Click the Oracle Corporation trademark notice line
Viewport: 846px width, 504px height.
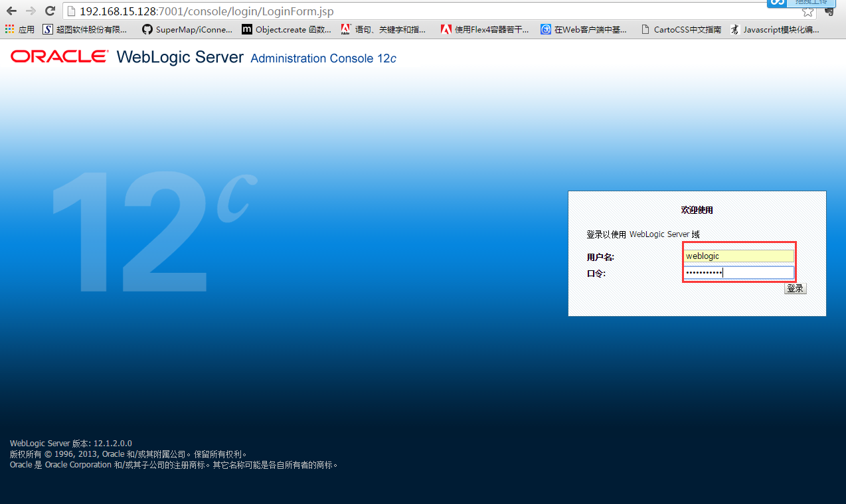[x=175, y=465]
